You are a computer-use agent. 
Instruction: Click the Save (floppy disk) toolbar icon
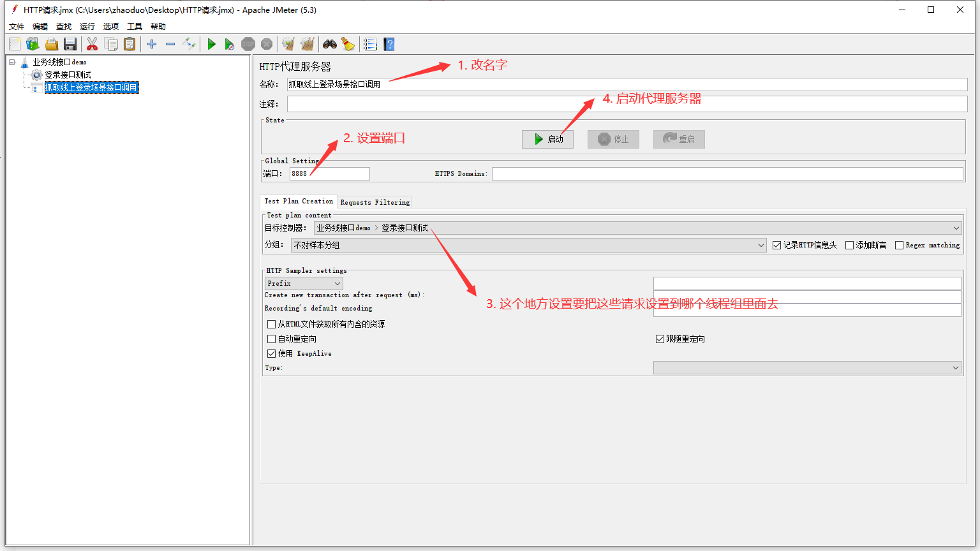(x=70, y=44)
